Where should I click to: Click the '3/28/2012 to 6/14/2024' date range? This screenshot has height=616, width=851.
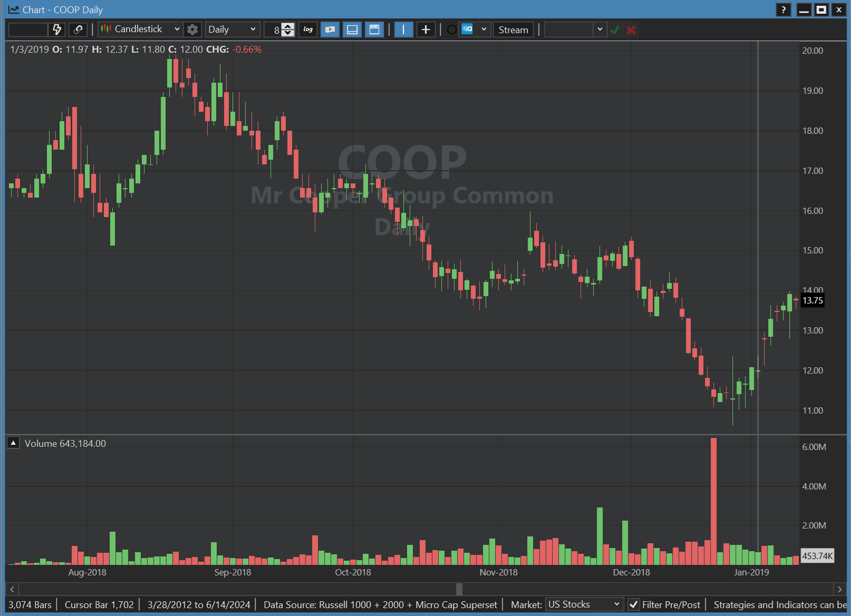199,605
